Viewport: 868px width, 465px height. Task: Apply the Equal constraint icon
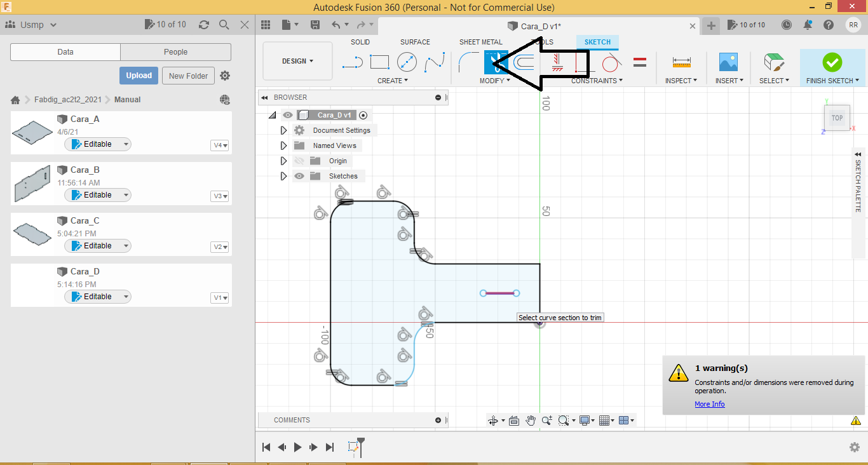click(640, 62)
